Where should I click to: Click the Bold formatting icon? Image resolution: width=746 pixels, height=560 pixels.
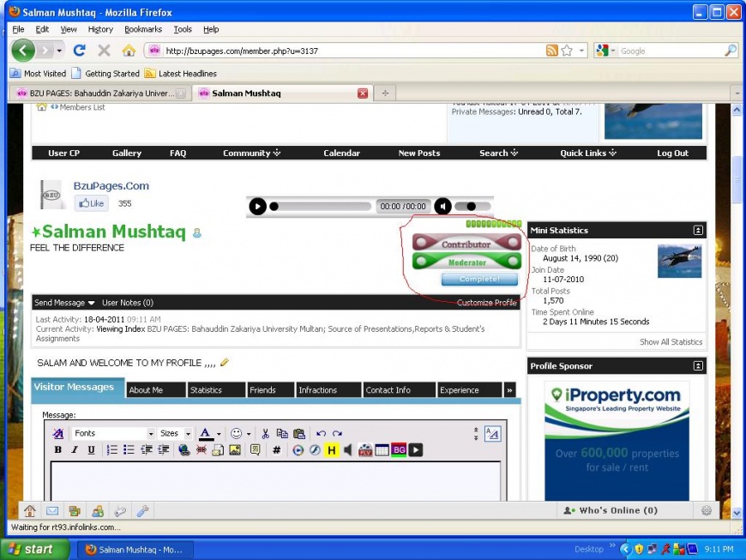tap(58, 450)
